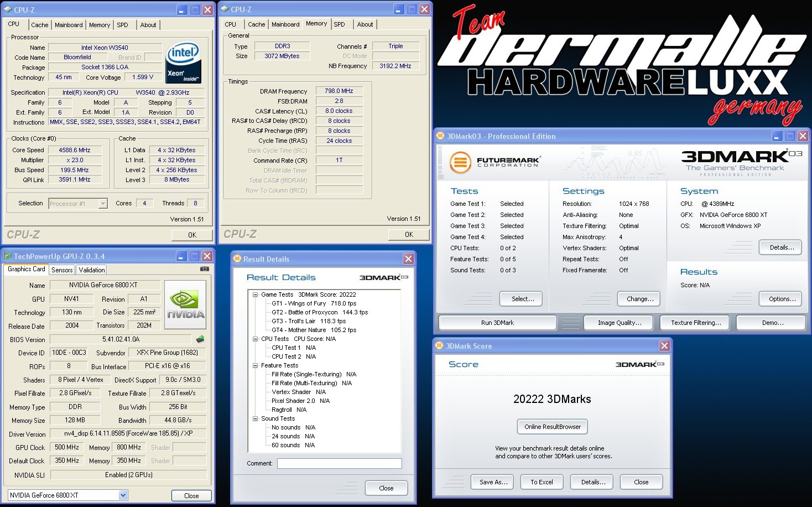Click the Texture Filtering button

(x=695, y=323)
